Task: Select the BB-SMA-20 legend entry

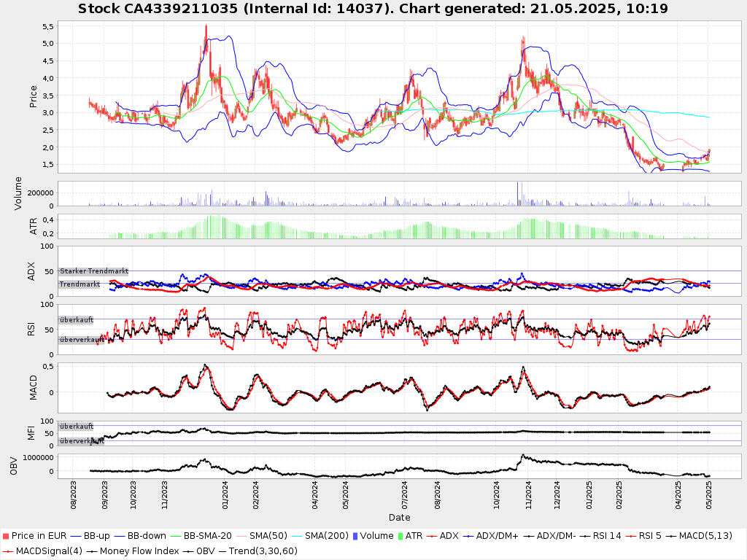Action: click(x=201, y=536)
